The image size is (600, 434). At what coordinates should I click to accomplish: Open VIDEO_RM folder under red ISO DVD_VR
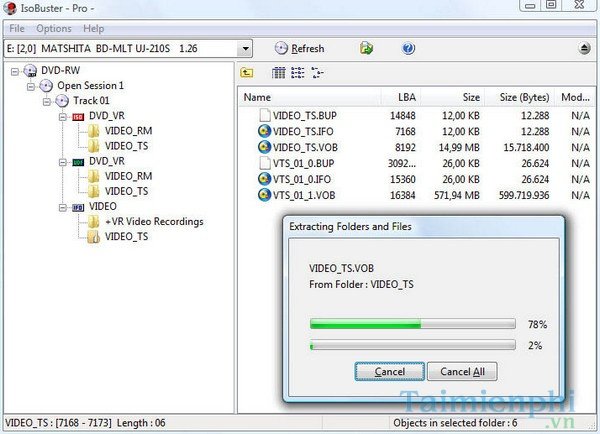point(129,131)
